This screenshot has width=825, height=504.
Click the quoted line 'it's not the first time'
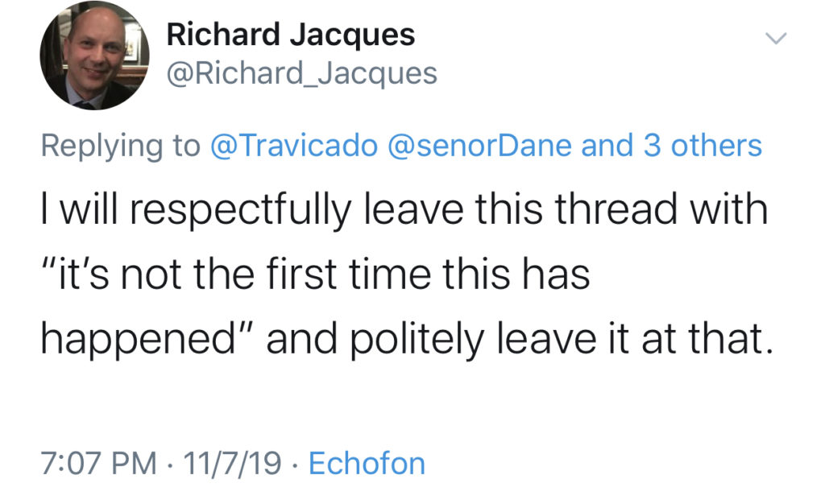[x=316, y=275]
